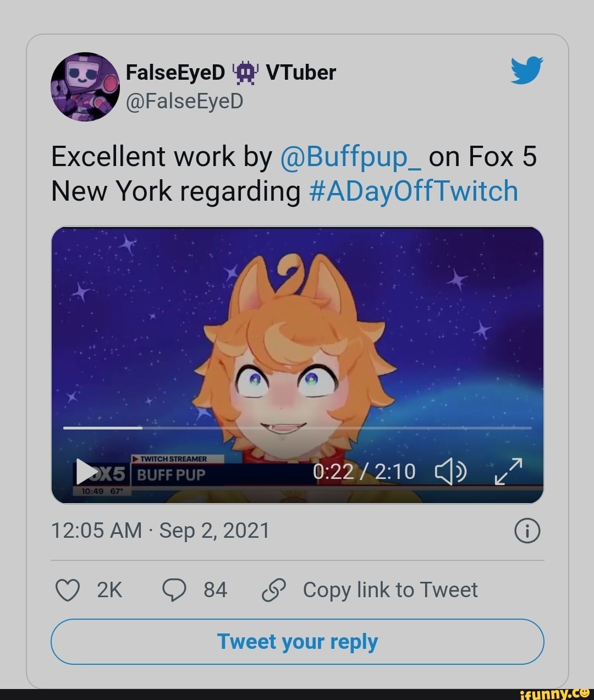Like the tweet with heart icon
Viewport: 594px width, 700px height.
(x=68, y=590)
